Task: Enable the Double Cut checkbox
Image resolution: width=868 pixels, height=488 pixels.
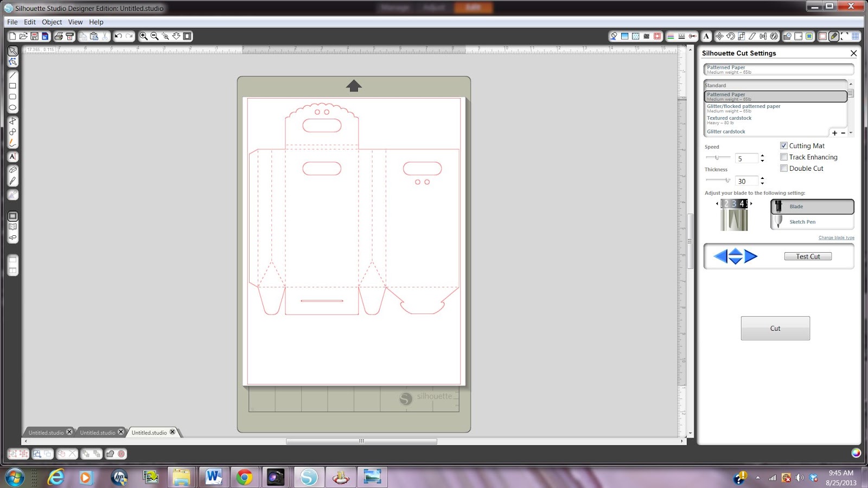Action: tap(783, 168)
